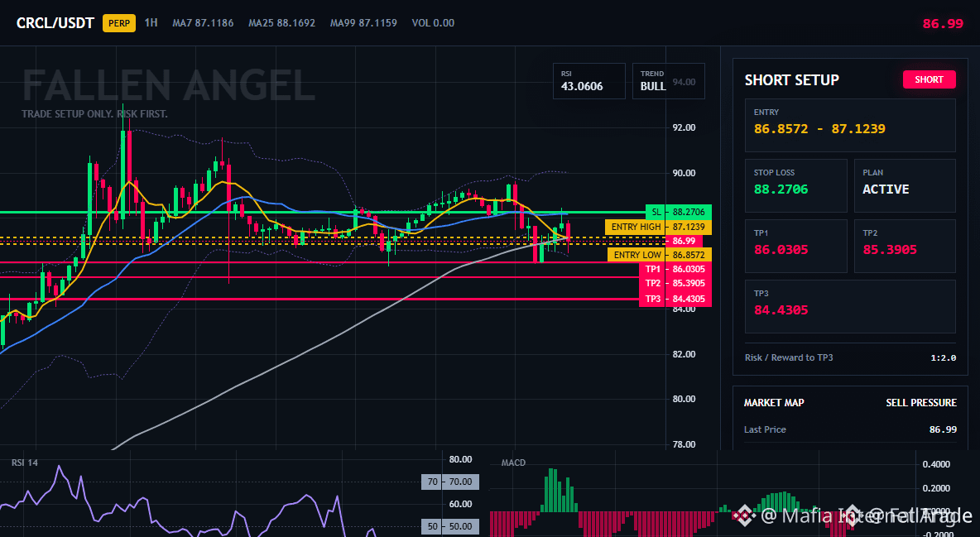This screenshot has width=980, height=537.
Task: Click the RSI 70 level tag
Action: click(x=433, y=482)
